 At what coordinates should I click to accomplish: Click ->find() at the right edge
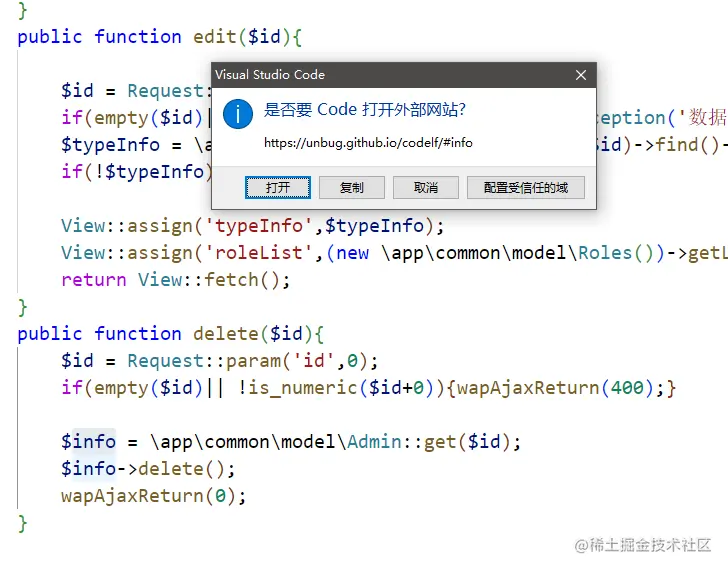tap(676, 145)
